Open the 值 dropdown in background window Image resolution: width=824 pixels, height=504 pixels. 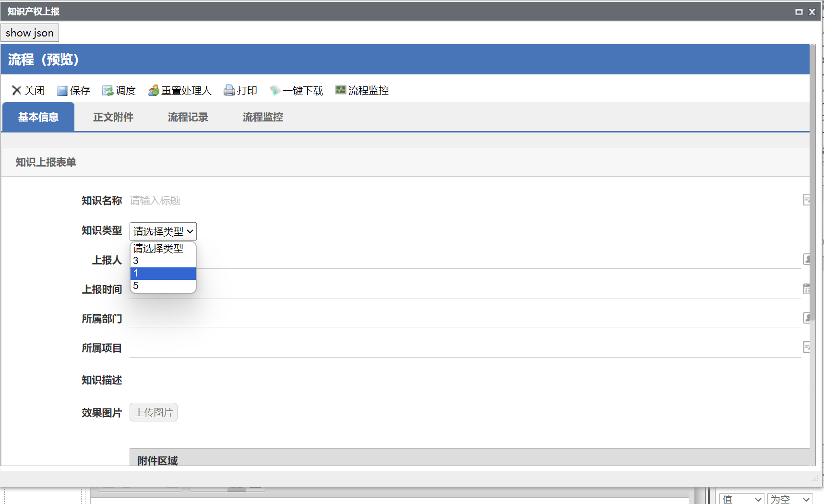(741, 499)
